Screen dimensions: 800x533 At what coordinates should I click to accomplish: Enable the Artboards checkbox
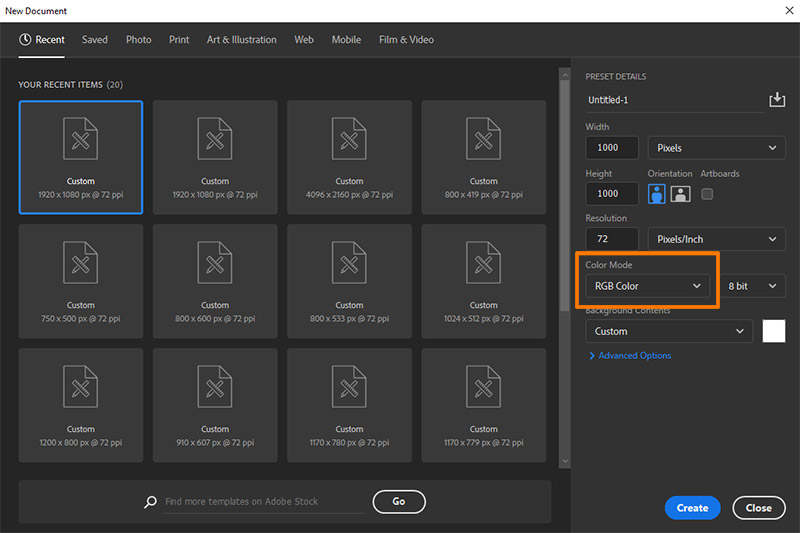click(707, 194)
